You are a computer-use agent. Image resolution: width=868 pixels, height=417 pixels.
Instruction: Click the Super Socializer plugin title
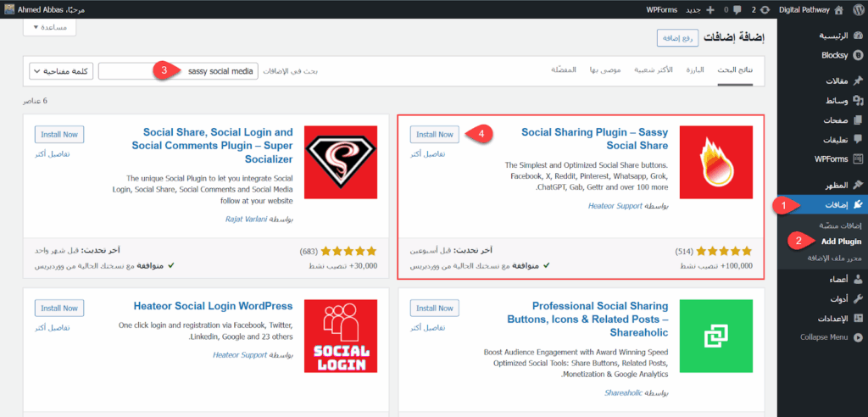click(212, 146)
